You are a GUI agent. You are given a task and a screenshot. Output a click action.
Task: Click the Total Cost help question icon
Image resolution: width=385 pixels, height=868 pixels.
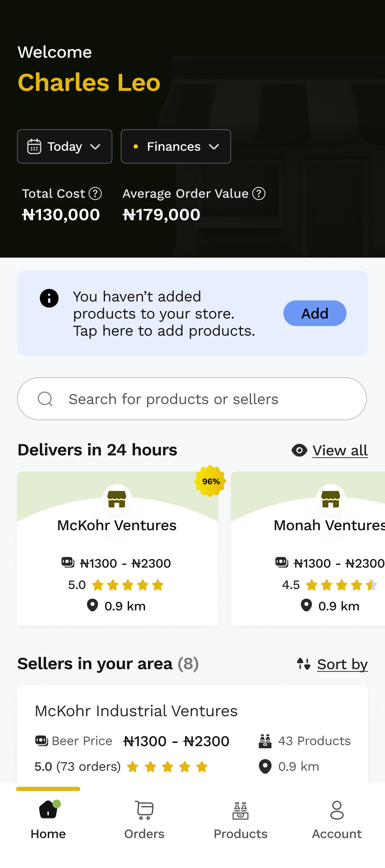click(95, 194)
